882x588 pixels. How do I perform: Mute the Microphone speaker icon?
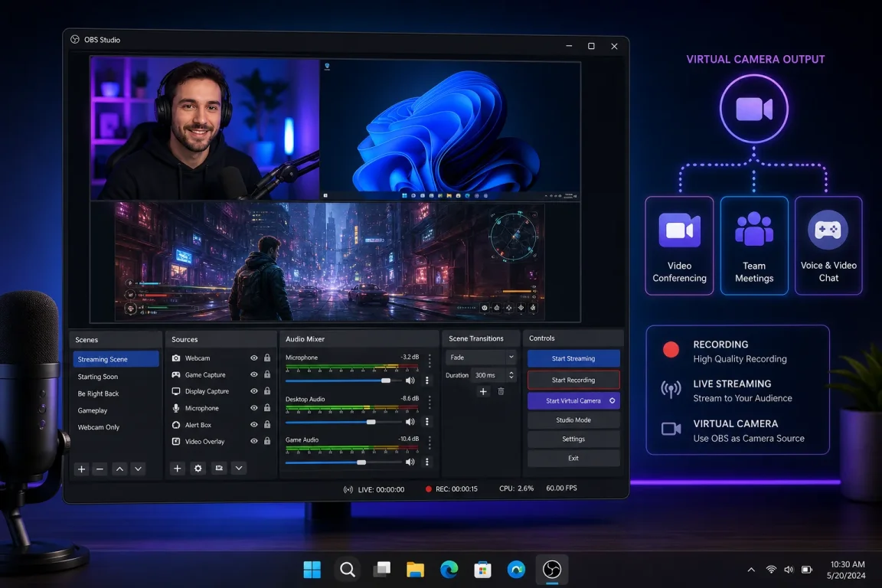[x=410, y=381]
